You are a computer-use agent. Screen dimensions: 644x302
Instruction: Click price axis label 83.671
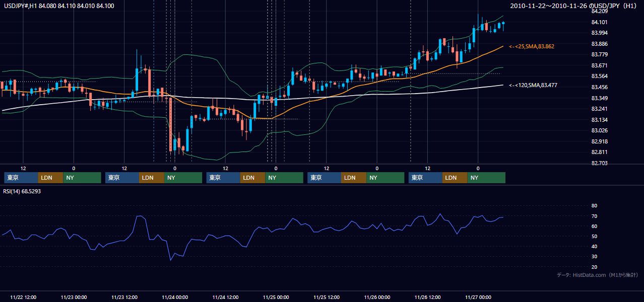click(599, 65)
